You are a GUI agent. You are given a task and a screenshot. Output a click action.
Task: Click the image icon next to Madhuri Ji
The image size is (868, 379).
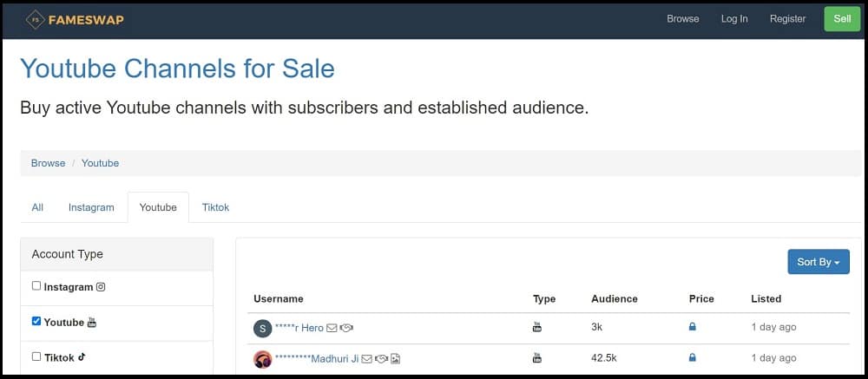tap(395, 359)
